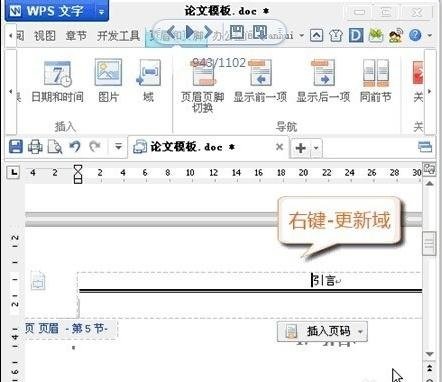Toggle the 同前节 option
The image size is (442, 382).
[x=376, y=82]
